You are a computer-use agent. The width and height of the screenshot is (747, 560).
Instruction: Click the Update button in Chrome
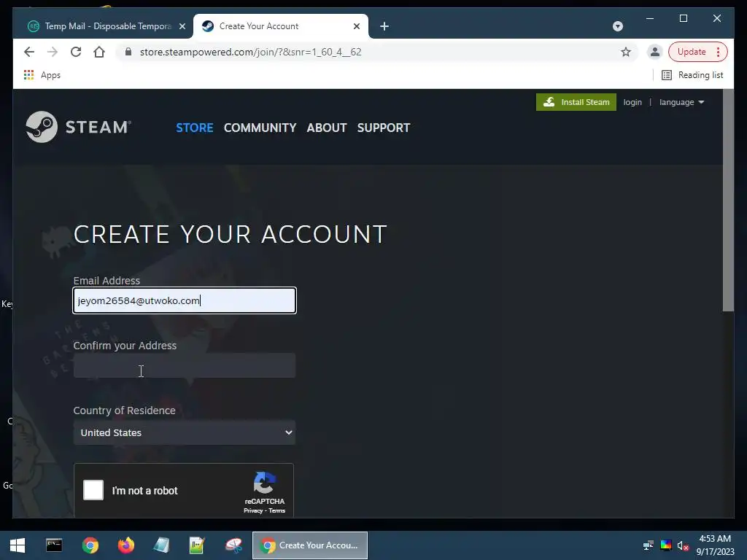pos(692,52)
